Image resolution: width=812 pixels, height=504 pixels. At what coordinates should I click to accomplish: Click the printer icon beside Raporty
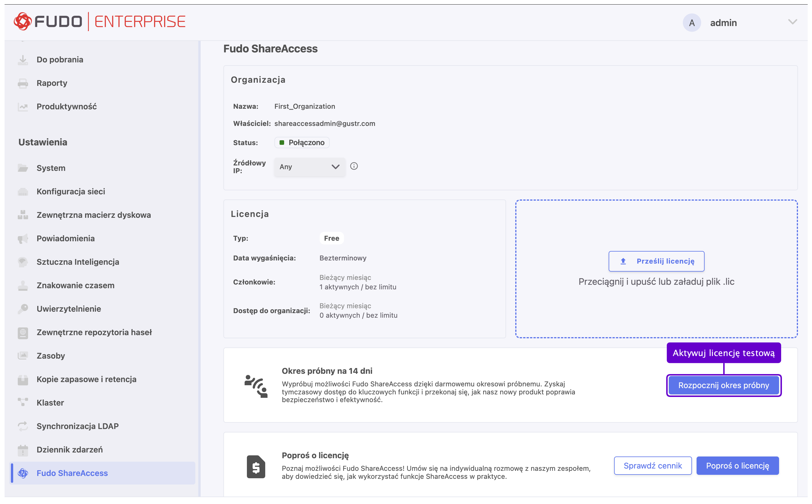point(23,83)
